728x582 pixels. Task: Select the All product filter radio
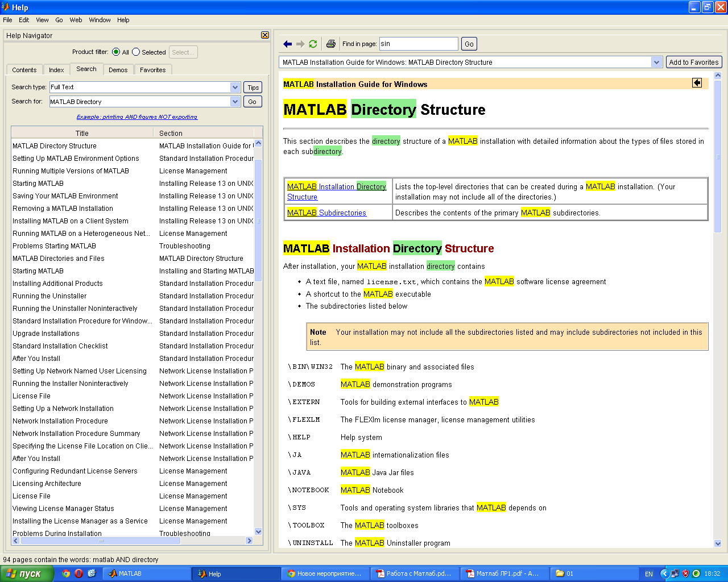(x=116, y=52)
